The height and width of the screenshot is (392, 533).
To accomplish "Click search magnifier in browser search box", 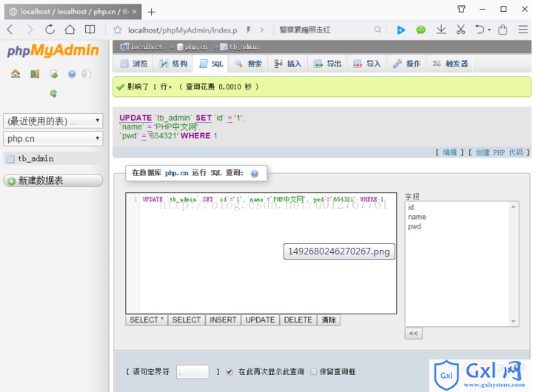I will coord(378,30).
